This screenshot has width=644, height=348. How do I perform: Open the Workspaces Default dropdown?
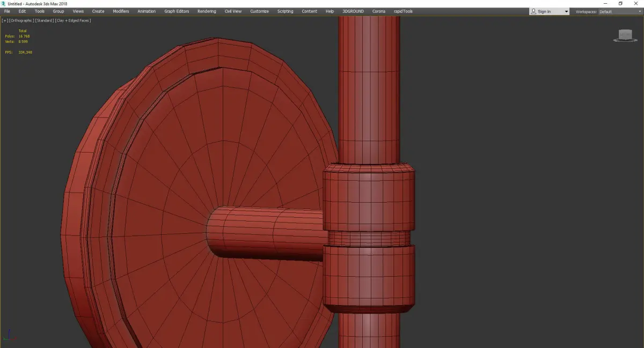pos(620,11)
